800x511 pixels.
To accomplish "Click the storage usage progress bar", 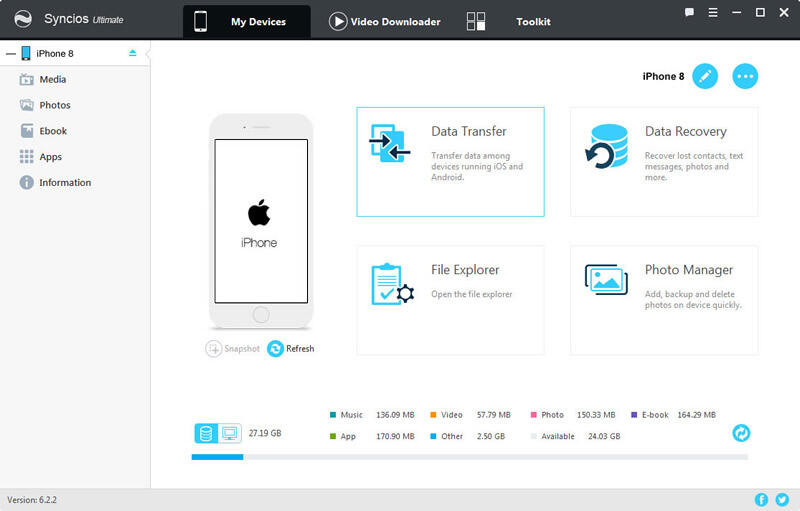I will tap(469, 457).
